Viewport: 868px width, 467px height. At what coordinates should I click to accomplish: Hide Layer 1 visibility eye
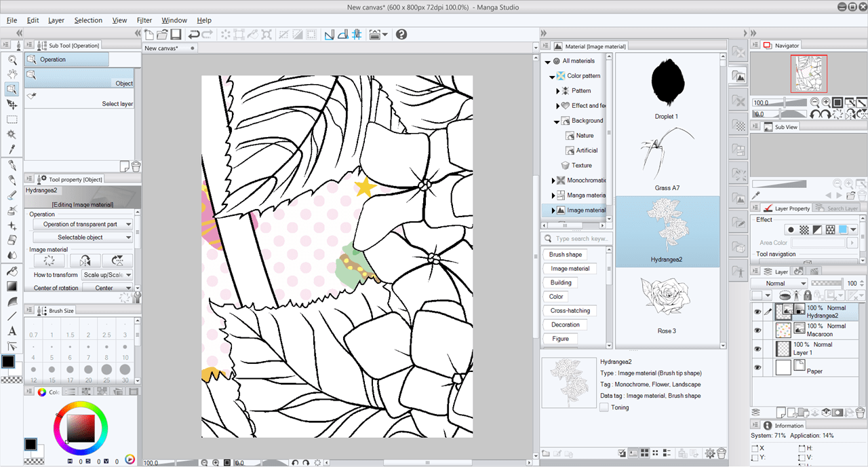click(757, 348)
